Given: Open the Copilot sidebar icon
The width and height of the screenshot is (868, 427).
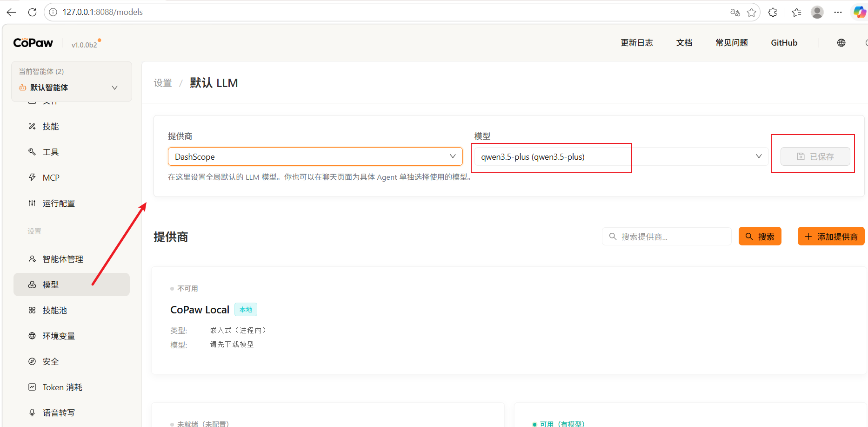Looking at the screenshot, I should (x=860, y=12).
